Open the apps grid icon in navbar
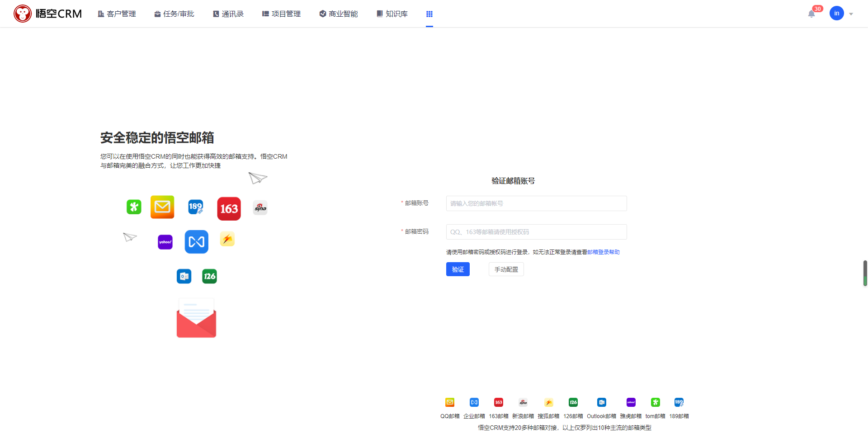Image resolution: width=868 pixels, height=438 pixels. (x=429, y=14)
